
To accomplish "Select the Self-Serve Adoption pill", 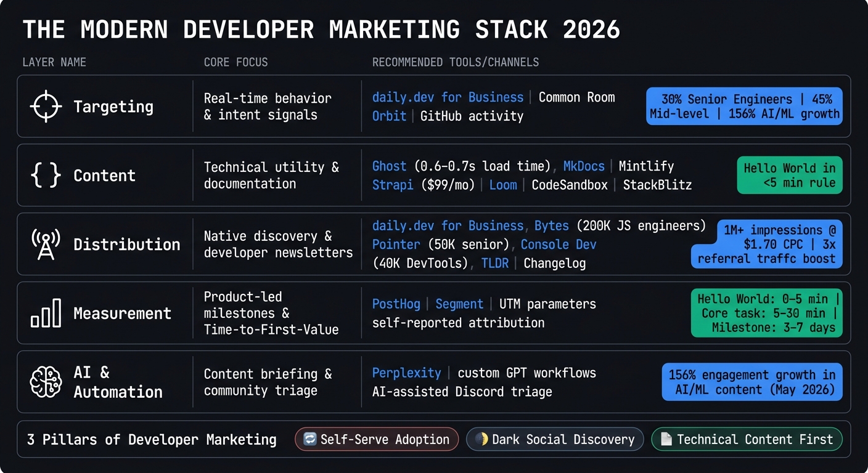I will click(x=377, y=439).
